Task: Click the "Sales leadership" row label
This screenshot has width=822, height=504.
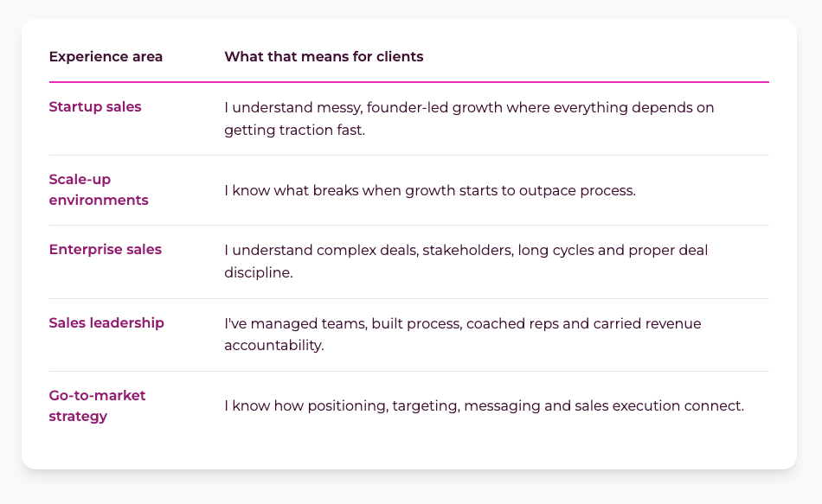Action: tap(106, 323)
